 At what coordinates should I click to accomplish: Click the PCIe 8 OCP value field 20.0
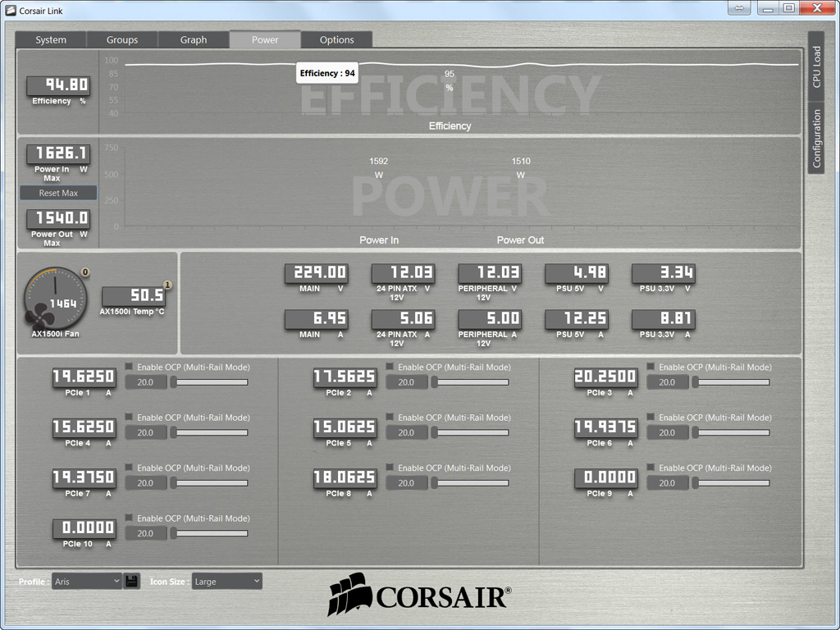(407, 482)
